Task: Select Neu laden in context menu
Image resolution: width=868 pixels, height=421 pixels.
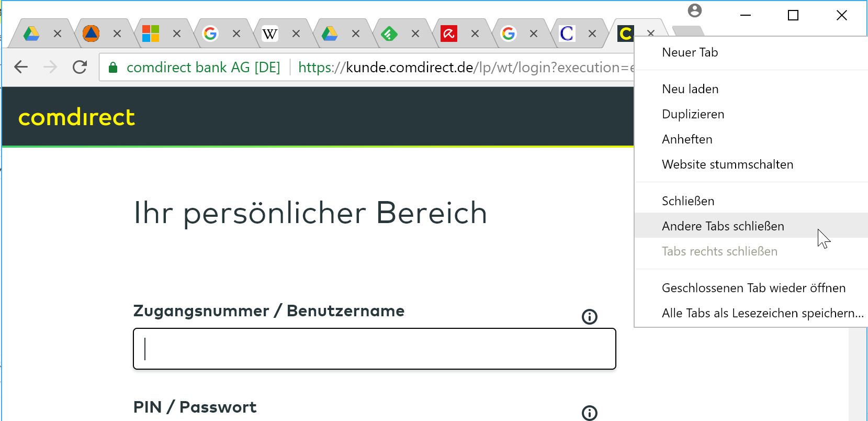Action: click(x=751, y=89)
